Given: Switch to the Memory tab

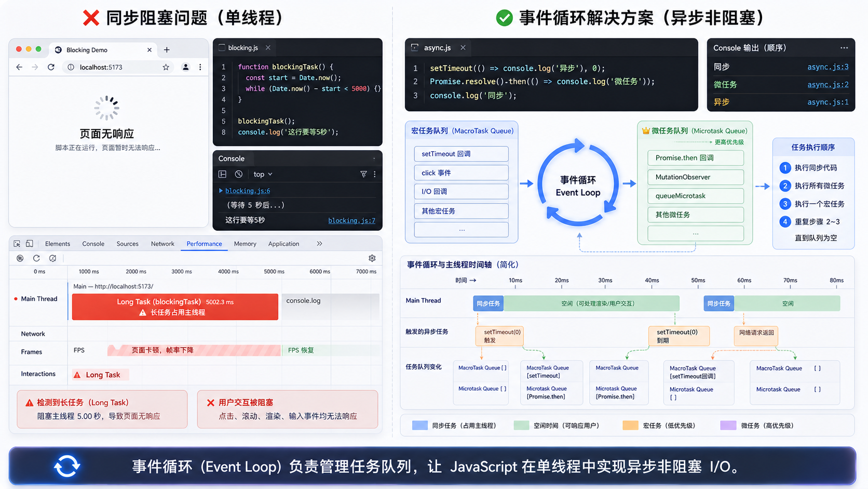Looking at the screenshot, I should coord(245,244).
